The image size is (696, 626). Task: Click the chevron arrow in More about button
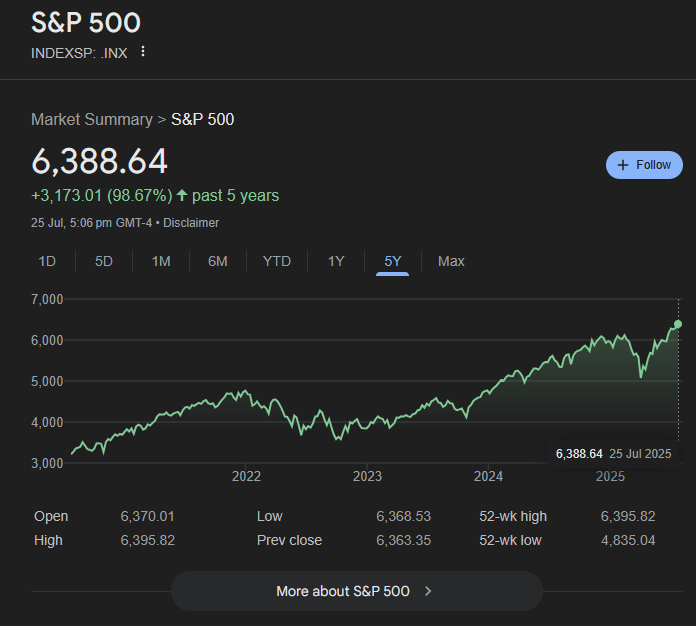coord(428,591)
